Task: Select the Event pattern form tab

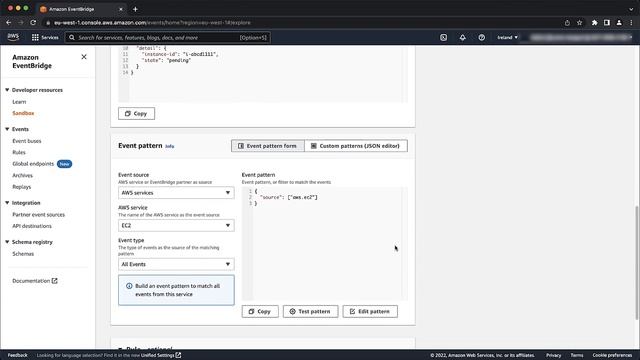Action: point(268,146)
